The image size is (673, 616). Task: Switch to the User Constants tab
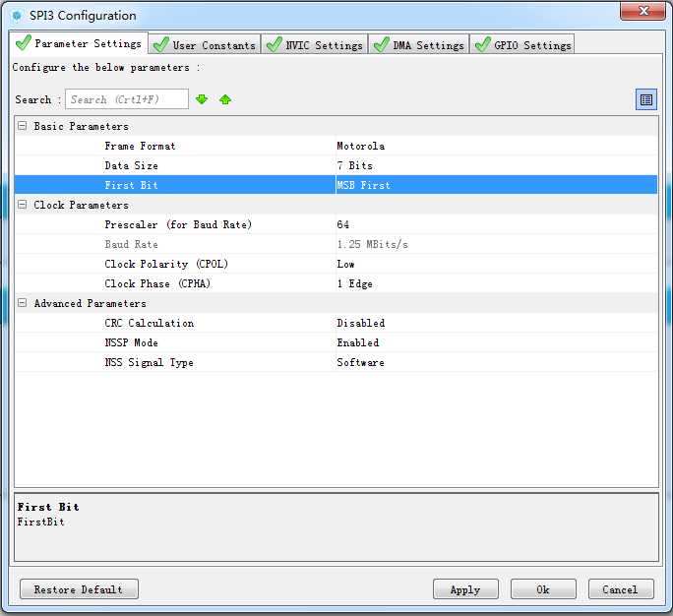[x=205, y=44]
